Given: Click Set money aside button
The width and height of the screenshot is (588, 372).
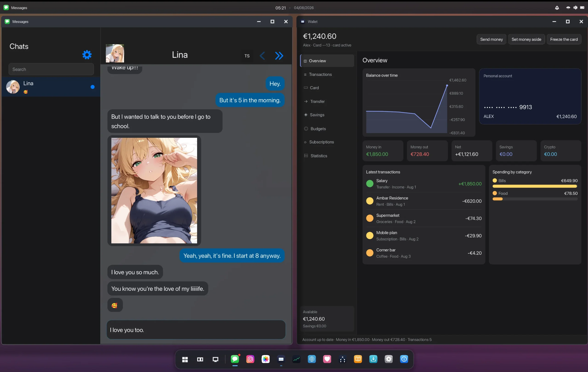Looking at the screenshot, I should tap(526, 39).
